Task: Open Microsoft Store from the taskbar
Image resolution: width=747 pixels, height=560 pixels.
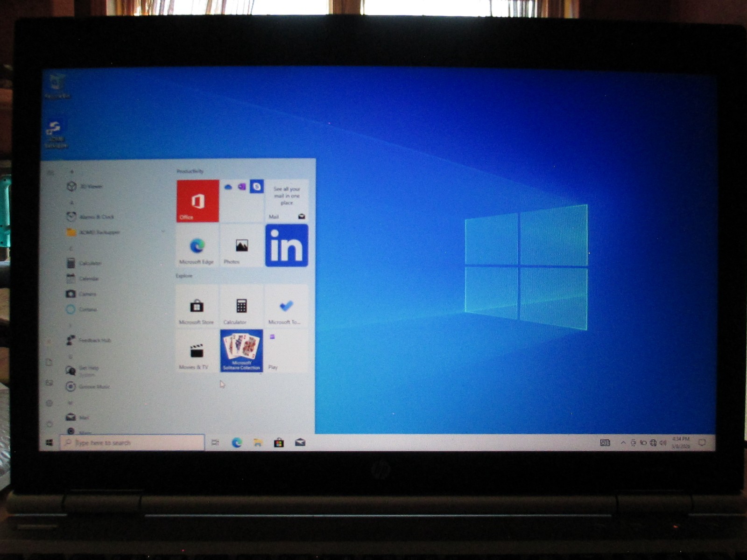Action: [x=279, y=442]
